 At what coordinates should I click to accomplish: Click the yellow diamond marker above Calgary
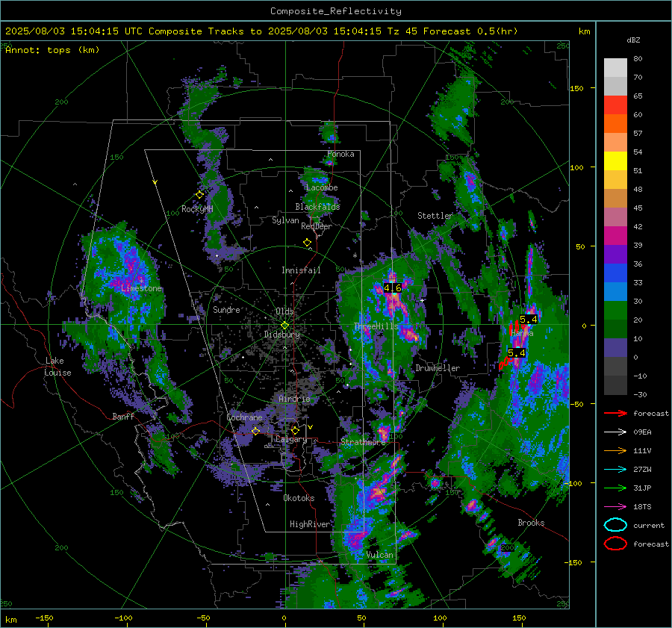(295, 430)
